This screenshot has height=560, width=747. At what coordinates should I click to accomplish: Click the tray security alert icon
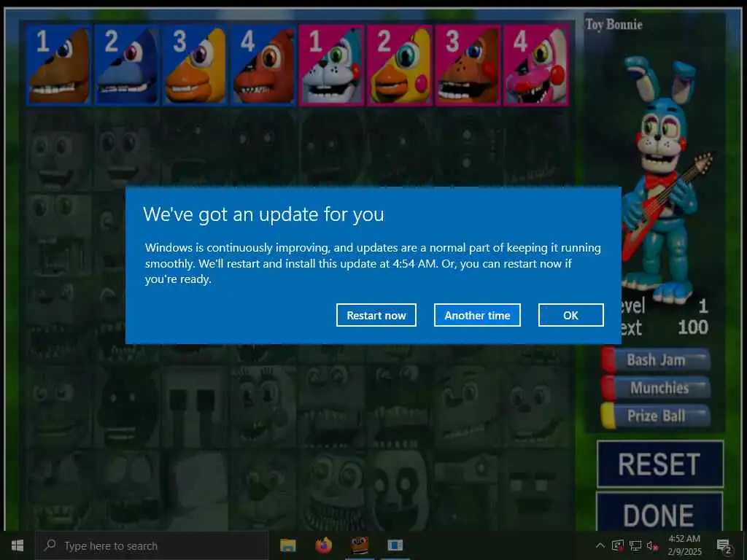tap(617, 545)
